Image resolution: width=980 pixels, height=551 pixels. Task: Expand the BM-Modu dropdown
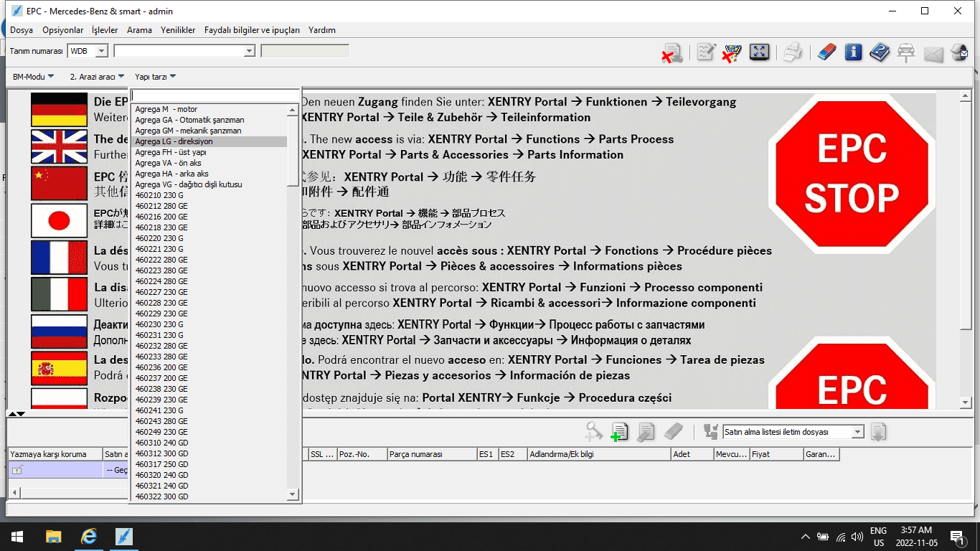[x=33, y=77]
